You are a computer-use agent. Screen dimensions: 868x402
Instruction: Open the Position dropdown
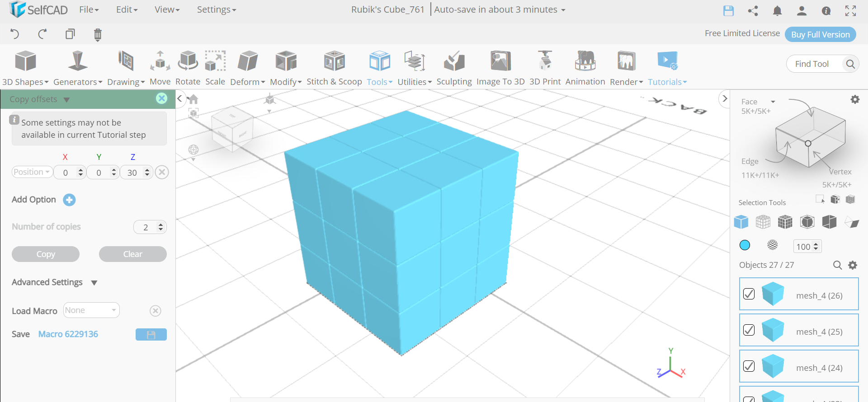tap(32, 172)
